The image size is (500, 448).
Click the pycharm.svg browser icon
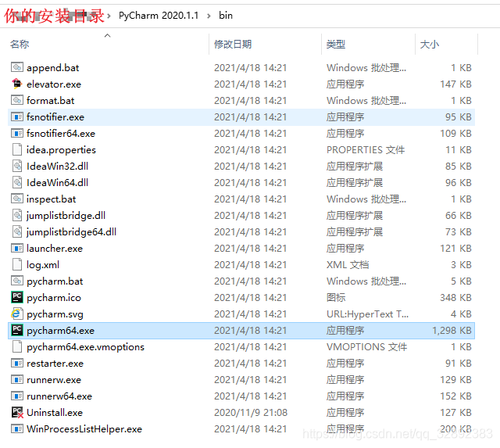(17, 314)
